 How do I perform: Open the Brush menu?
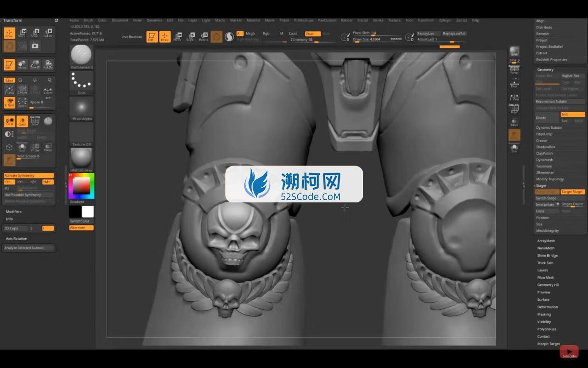point(88,20)
